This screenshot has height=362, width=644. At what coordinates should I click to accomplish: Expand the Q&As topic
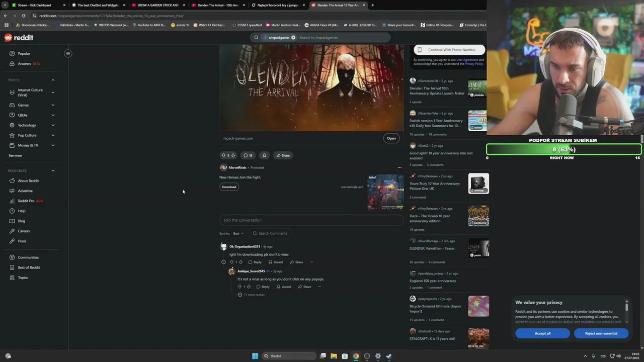53,115
